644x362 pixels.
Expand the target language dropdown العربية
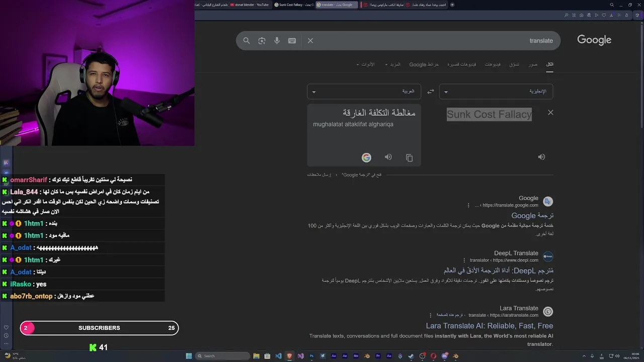[364, 92]
